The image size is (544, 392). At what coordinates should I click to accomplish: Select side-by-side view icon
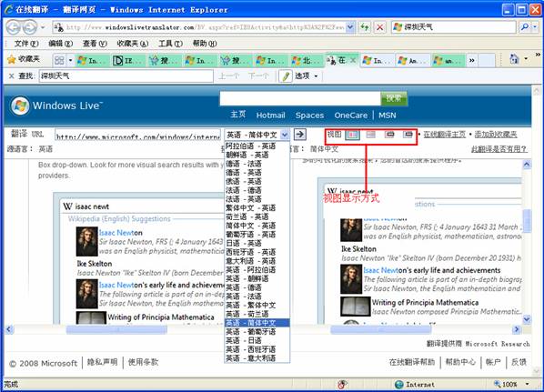[x=352, y=135]
